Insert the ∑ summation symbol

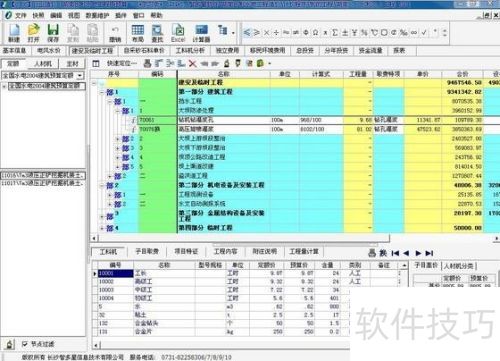(335, 33)
